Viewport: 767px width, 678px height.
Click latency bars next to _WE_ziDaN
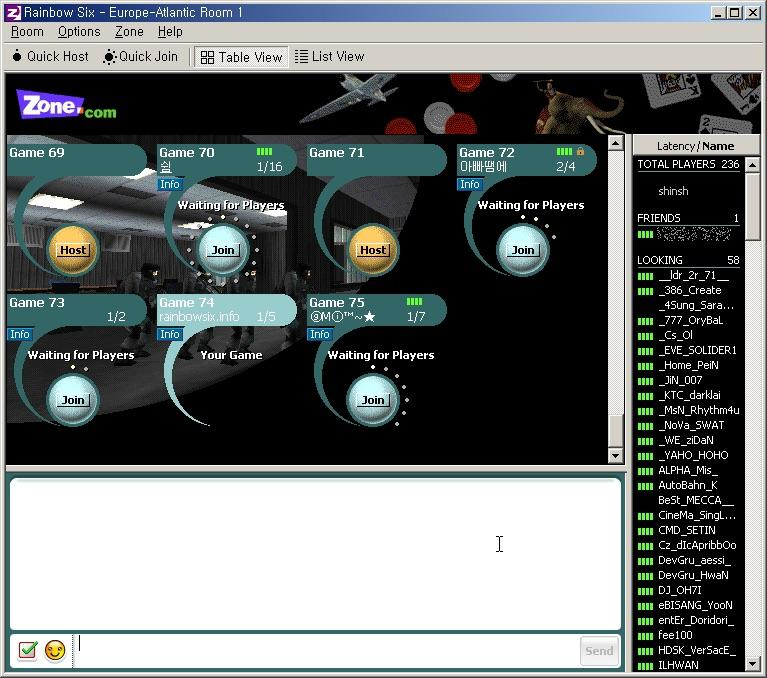pos(645,441)
